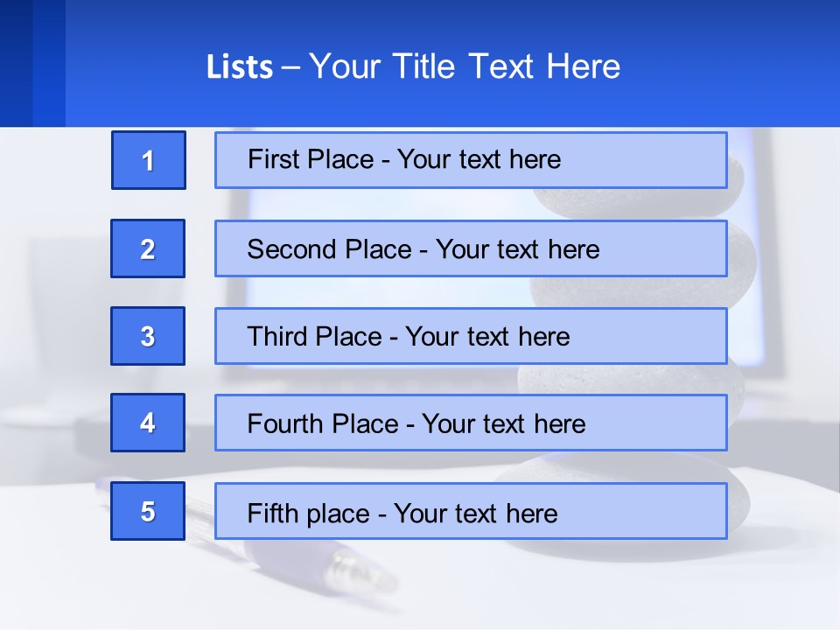Viewport: 840px width, 630px height.
Task: Click the number 5 square
Action: pos(148,511)
